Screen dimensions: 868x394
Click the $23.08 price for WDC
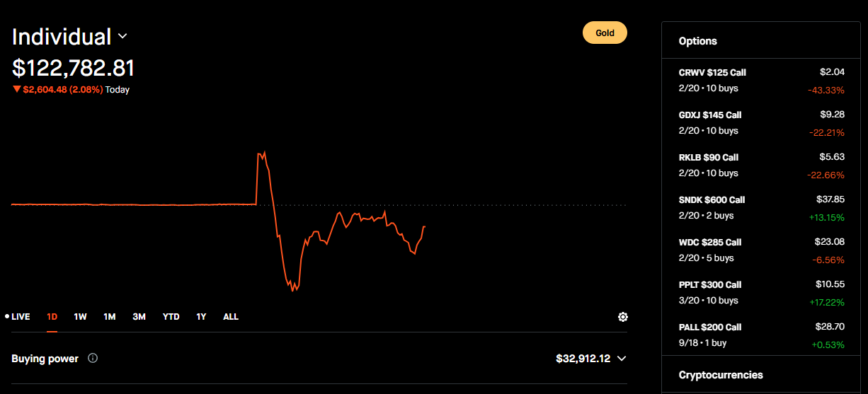(830, 241)
